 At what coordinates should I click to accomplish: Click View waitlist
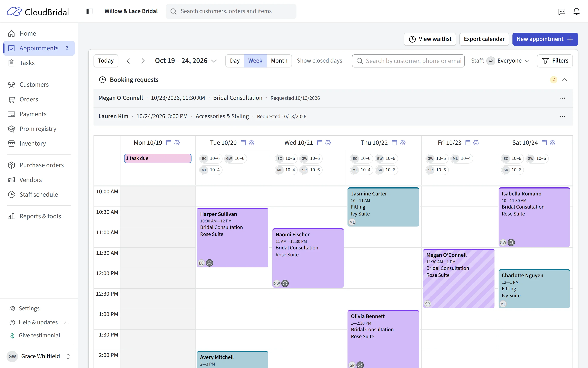(x=430, y=39)
